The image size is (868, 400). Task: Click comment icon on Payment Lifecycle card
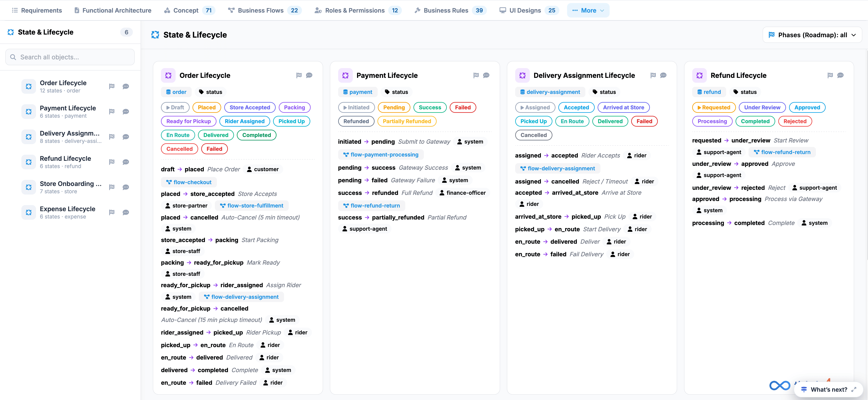486,75
